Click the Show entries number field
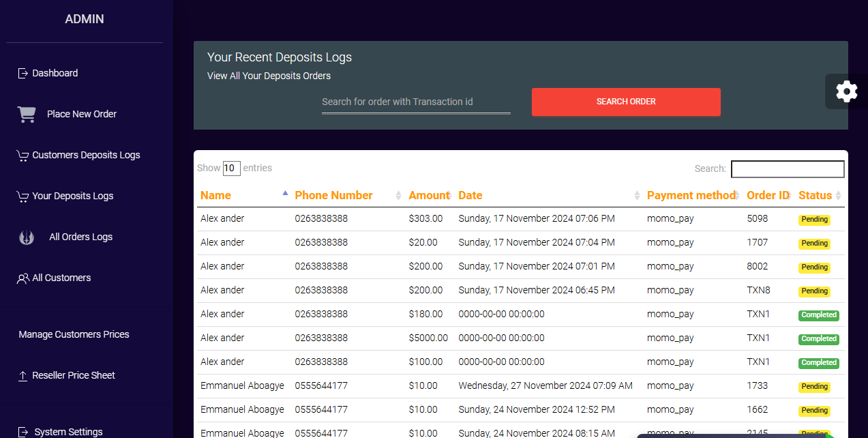Screen dimensions: 868x438 231,169
